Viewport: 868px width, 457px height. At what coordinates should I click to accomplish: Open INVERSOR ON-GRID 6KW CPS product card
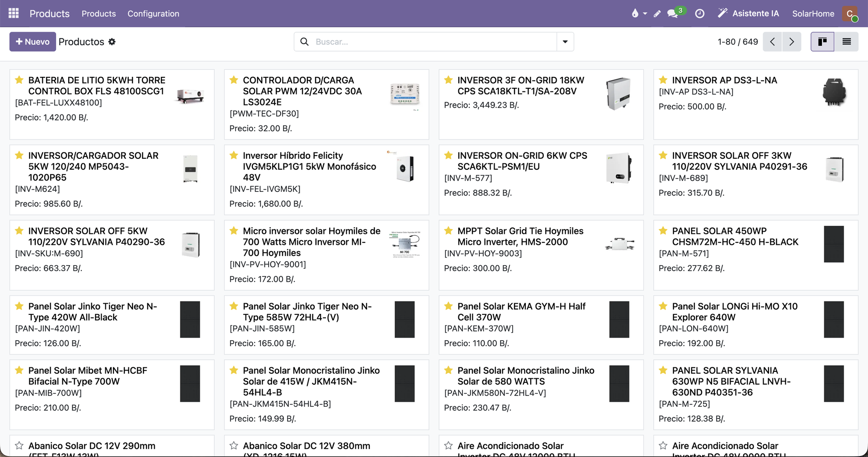click(x=541, y=180)
